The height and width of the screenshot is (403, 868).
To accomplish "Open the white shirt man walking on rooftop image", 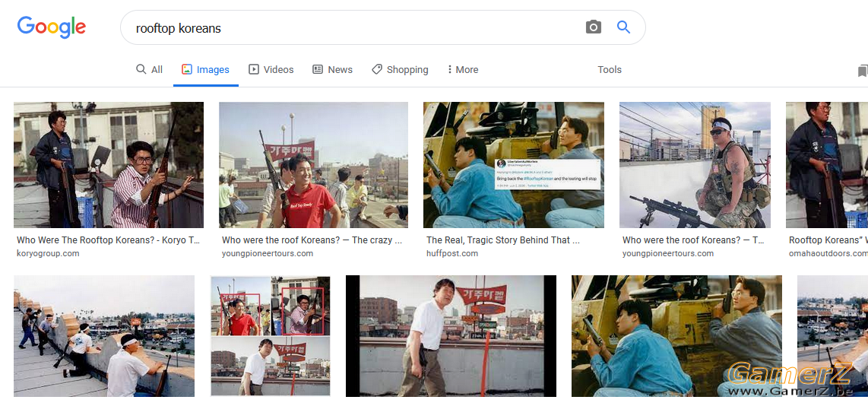I will coord(451,336).
